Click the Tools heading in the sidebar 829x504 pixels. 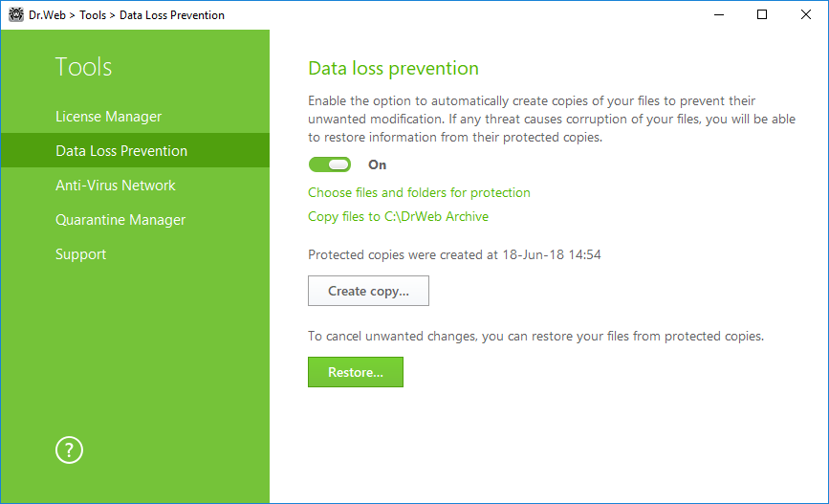coord(83,67)
